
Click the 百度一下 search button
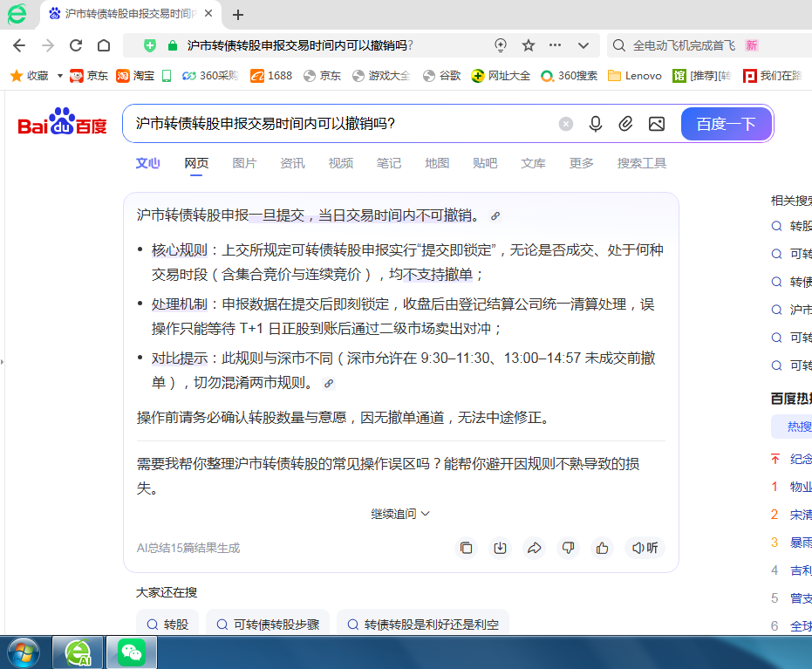coord(726,124)
